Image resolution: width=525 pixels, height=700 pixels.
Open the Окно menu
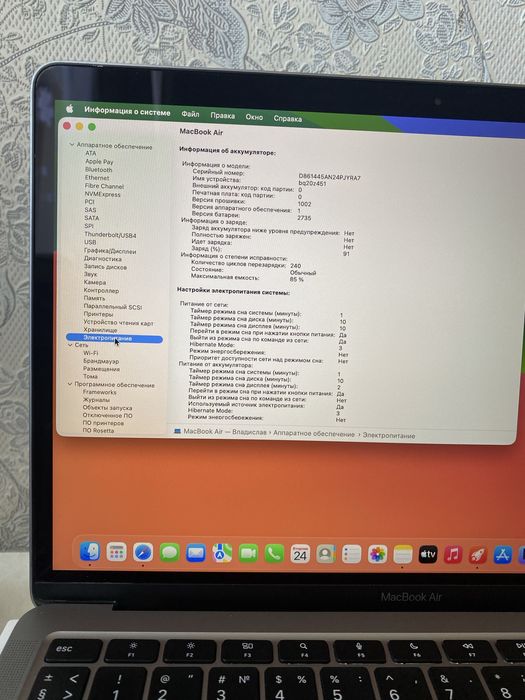tap(254, 117)
